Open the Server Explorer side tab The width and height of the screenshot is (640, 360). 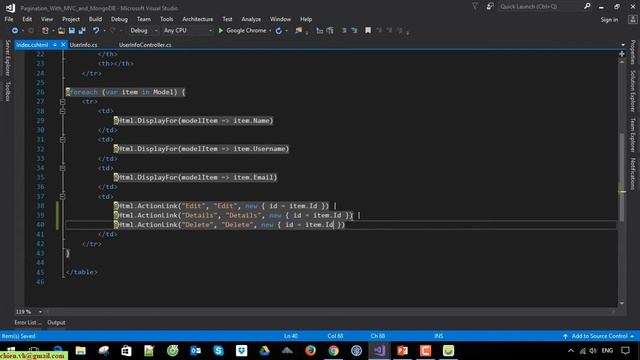[7, 58]
